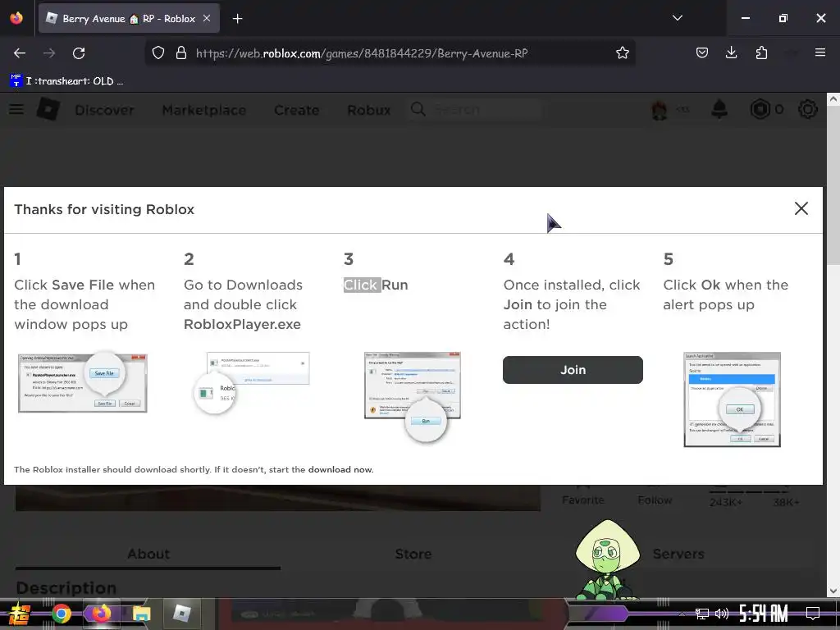Image resolution: width=840 pixels, height=630 pixels.
Task: Select the Berry Avenue RP tab
Action: (x=129, y=19)
